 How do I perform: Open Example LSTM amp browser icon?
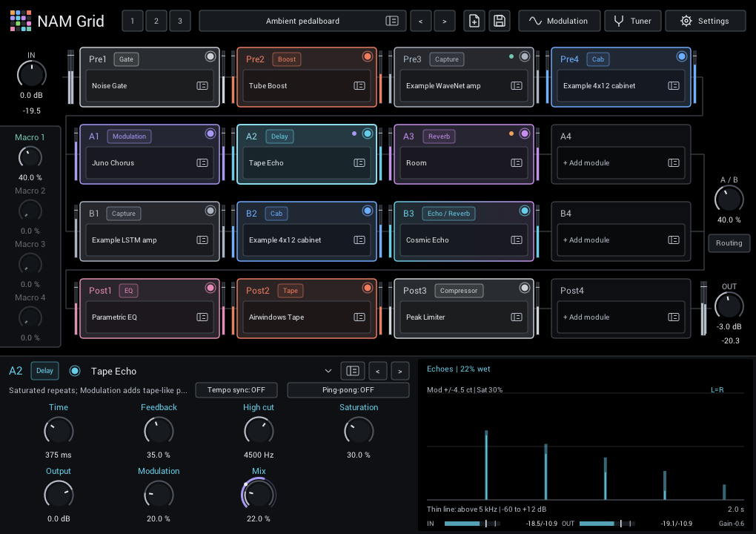pyautogui.click(x=202, y=240)
